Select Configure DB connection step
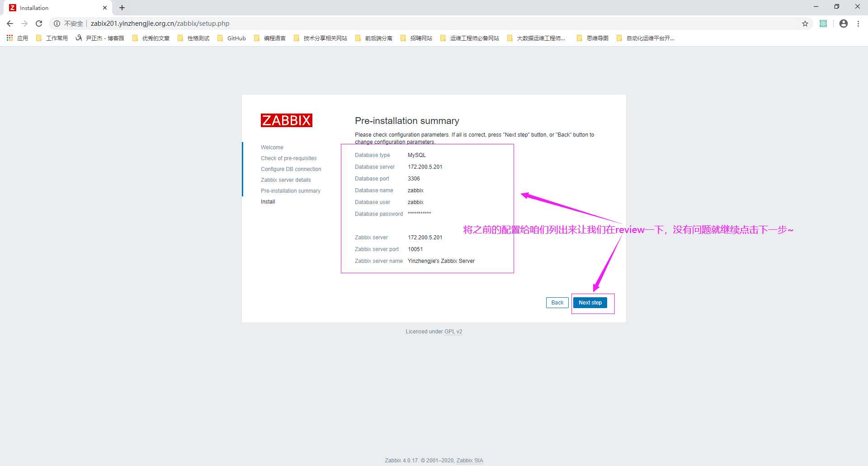This screenshot has height=466, width=868. (291, 169)
